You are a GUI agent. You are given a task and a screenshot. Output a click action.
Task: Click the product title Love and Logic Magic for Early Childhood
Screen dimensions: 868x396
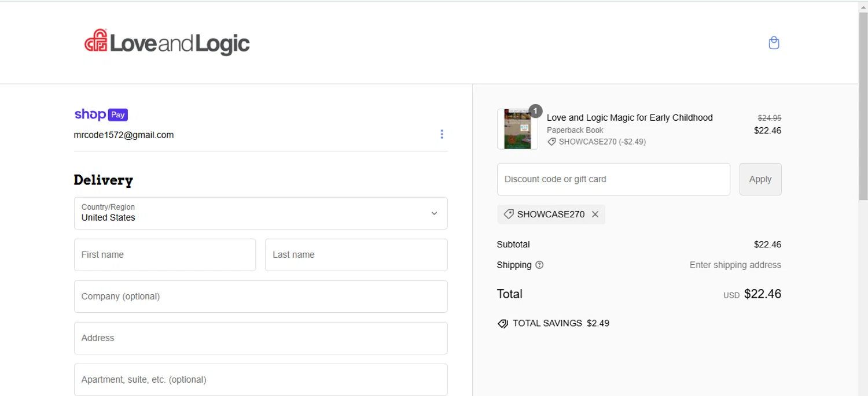tap(630, 118)
